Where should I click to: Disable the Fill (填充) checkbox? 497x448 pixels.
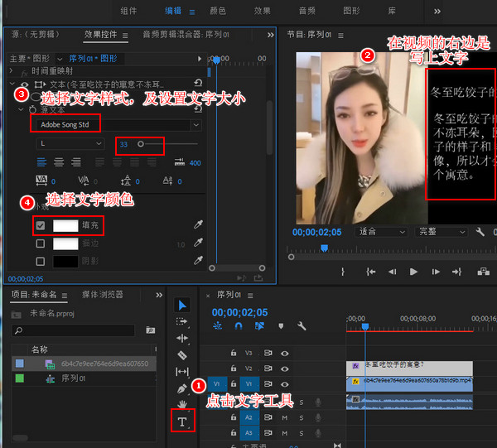pyautogui.click(x=41, y=225)
